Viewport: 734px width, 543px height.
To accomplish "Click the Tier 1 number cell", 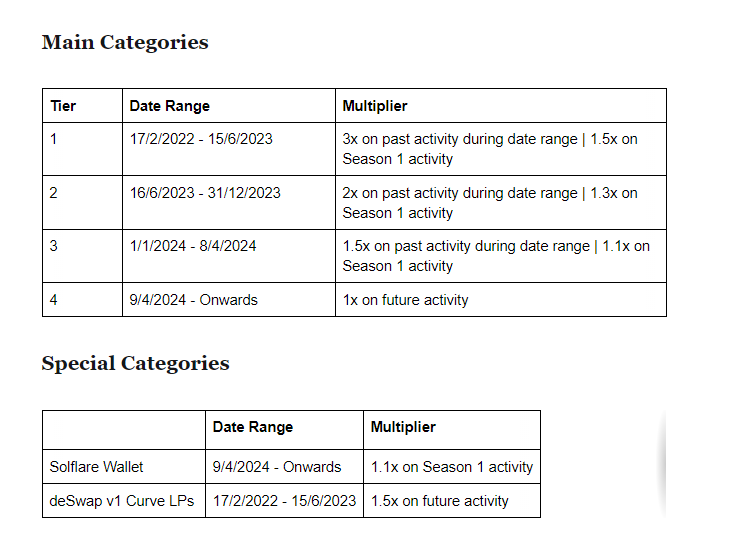I will click(x=82, y=149).
